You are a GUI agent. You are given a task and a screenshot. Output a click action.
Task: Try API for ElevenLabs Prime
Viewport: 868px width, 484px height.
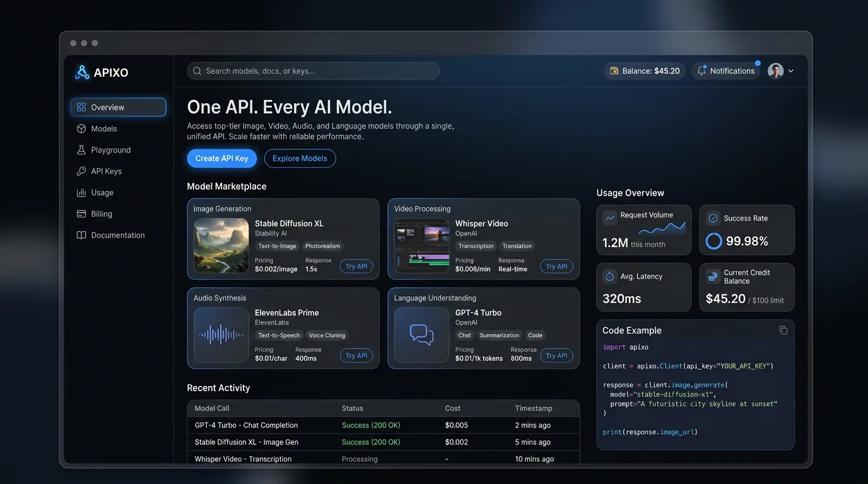tap(356, 355)
